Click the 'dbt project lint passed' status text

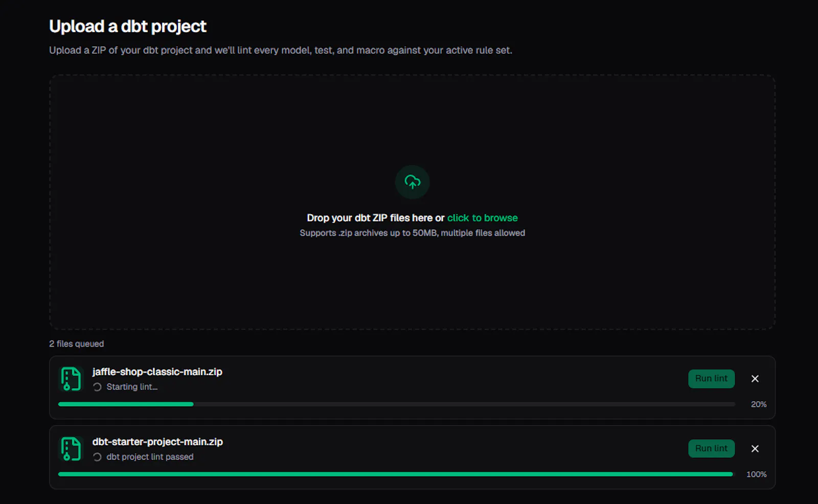[x=150, y=457]
